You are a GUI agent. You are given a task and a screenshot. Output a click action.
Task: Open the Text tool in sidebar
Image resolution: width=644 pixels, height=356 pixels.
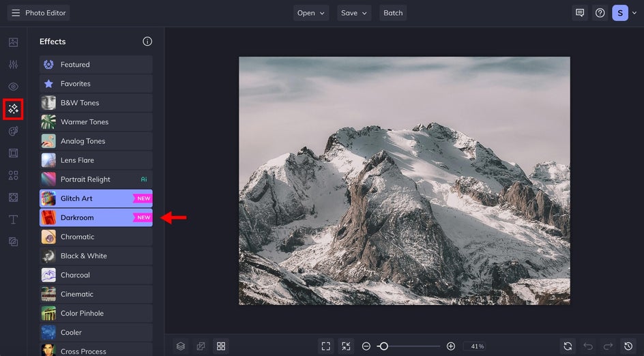coord(13,219)
